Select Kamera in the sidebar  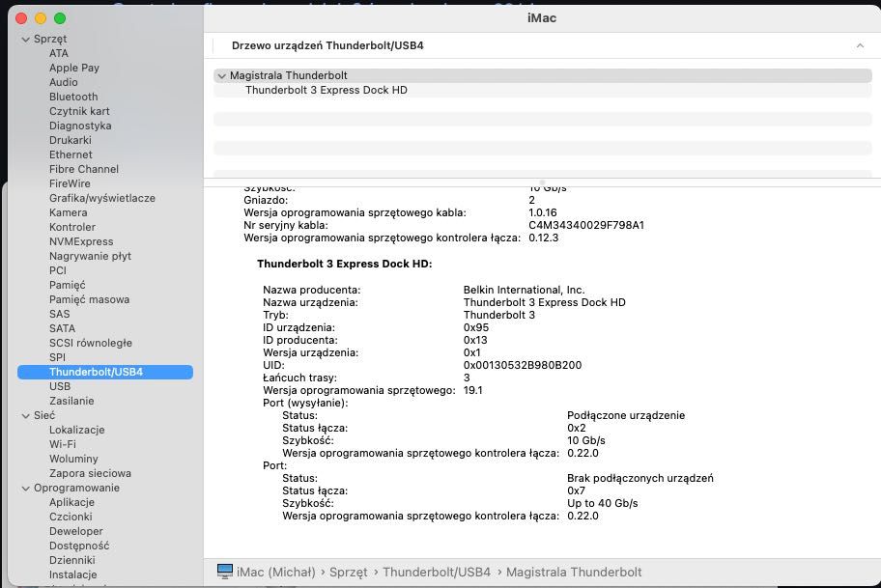coord(68,212)
